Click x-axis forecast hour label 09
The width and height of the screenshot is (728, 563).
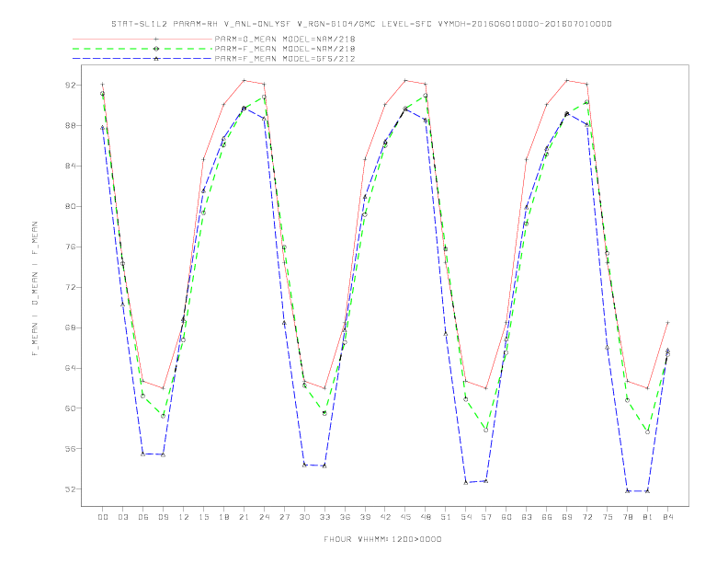click(x=163, y=517)
